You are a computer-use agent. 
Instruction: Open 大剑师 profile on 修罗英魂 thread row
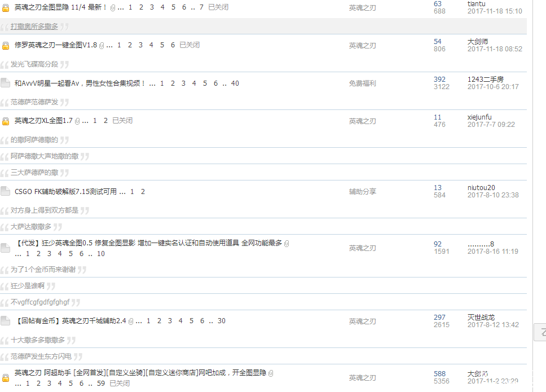pyautogui.click(x=477, y=41)
